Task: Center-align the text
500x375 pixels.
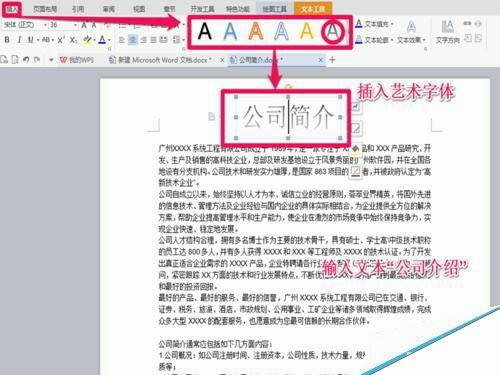Action: pos(133,40)
